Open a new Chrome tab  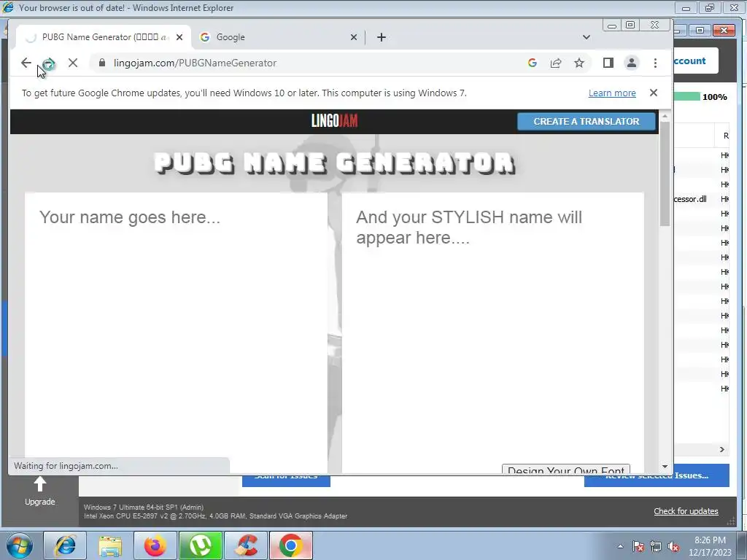tap(381, 37)
